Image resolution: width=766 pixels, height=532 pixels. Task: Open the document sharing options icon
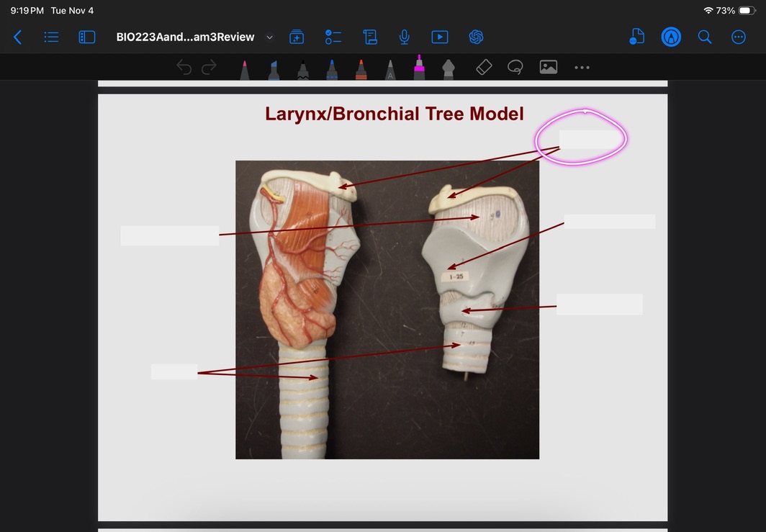click(636, 37)
